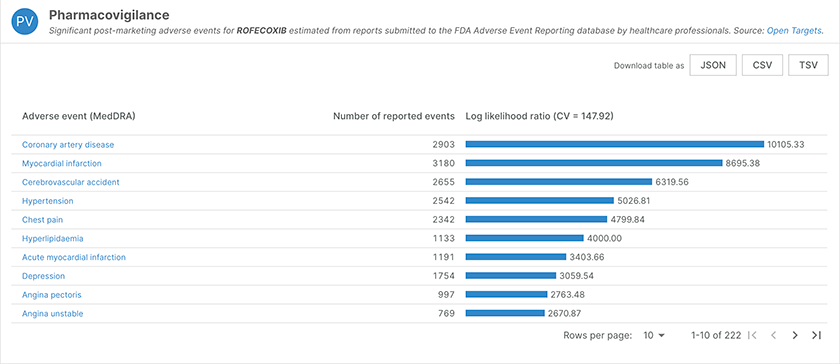Image resolution: width=840 pixels, height=364 pixels.
Task: Open the Cerebrovascular accident link
Action: tap(71, 182)
